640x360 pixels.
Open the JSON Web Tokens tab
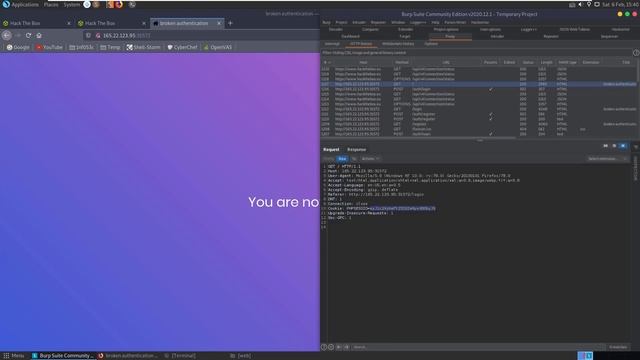coord(575,29)
